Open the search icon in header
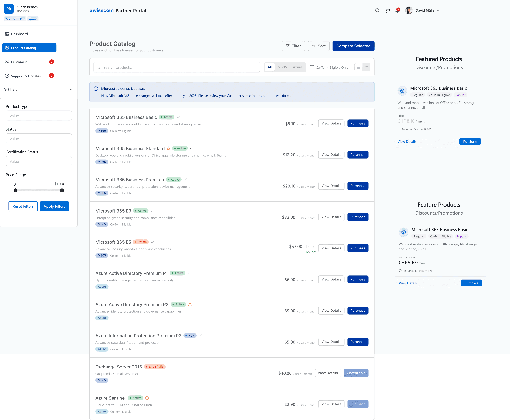Image resolution: width=510 pixels, height=420 pixels. pos(377,10)
